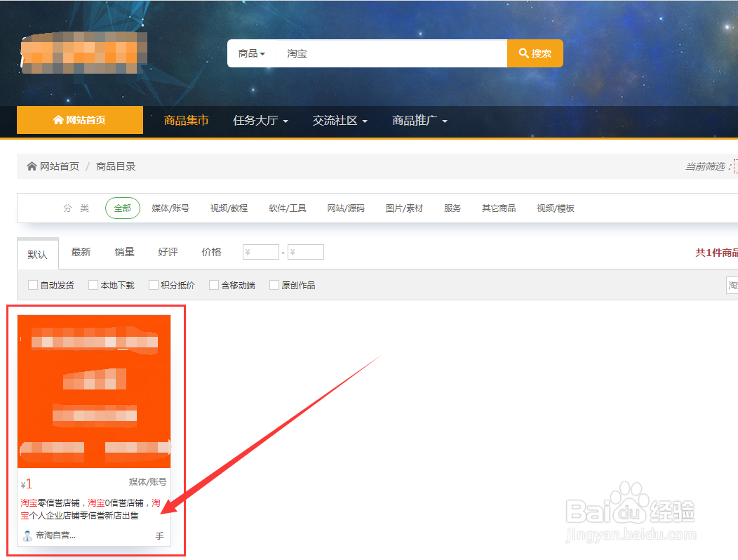The height and width of the screenshot is (560, 738).
Task: Filter by 图片/素材 category
Action: (x=404, y=208)
